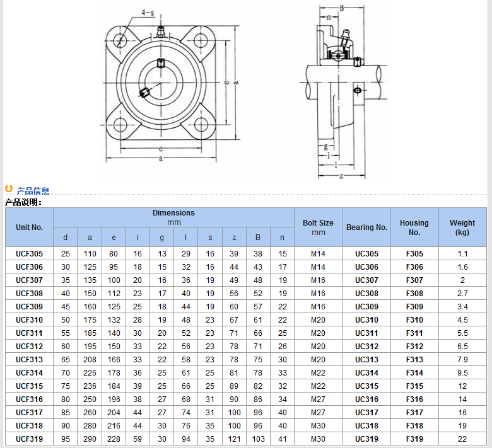Viewport: 492px width, 448px height.
Task: Click the Dimensions mm header cell
Action: 173,217
